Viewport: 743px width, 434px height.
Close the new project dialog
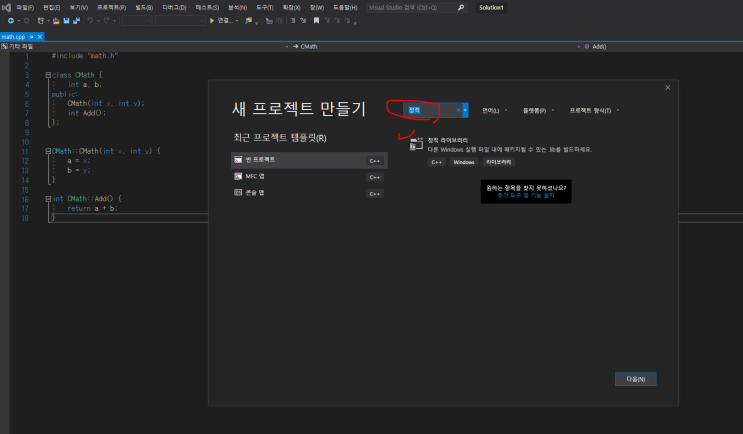tap(668, 88)
